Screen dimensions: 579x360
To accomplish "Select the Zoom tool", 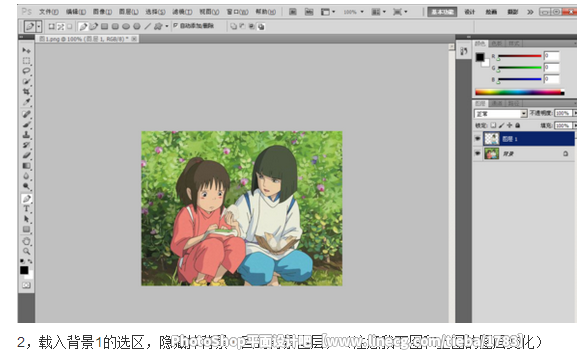I will 26,251.
